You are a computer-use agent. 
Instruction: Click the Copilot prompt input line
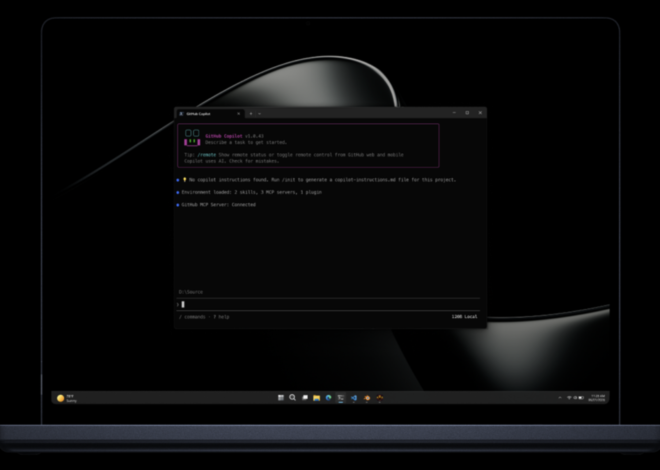(328, 304)
